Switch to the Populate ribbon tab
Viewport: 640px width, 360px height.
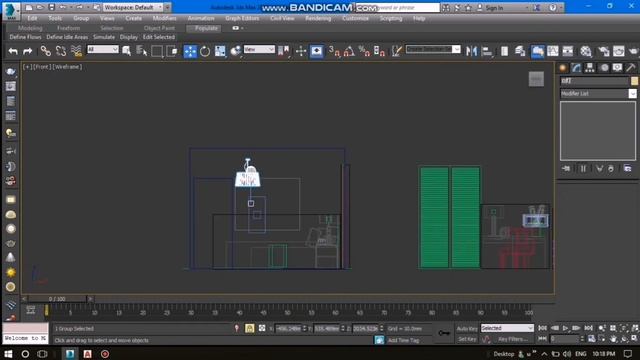coord(204,28)
